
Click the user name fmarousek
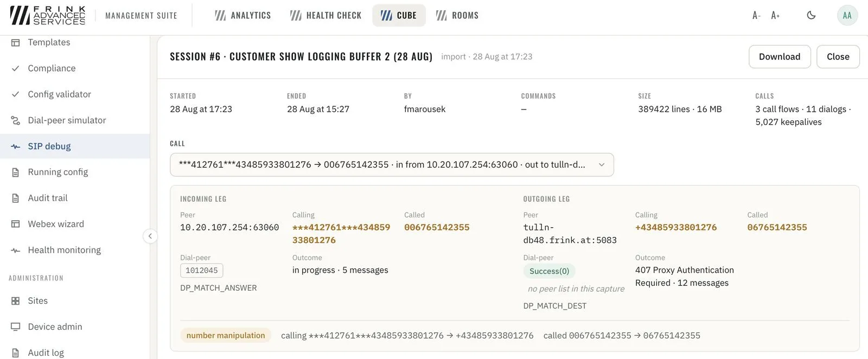pos(425,109)
